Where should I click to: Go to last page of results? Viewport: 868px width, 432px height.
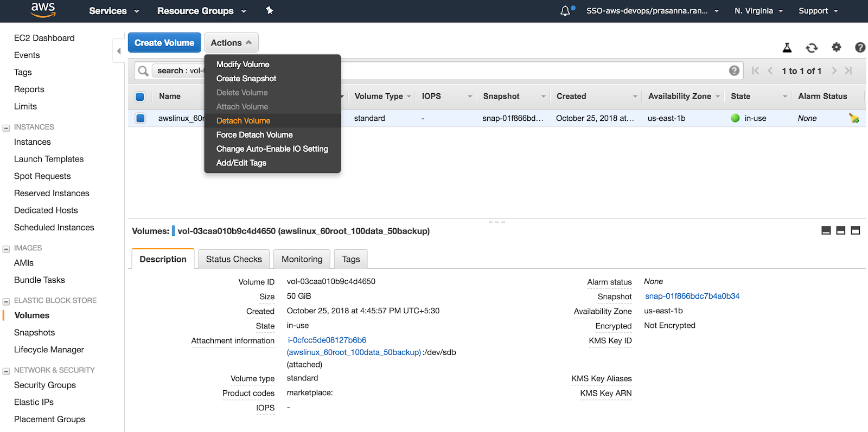click(x=848, y=71)
